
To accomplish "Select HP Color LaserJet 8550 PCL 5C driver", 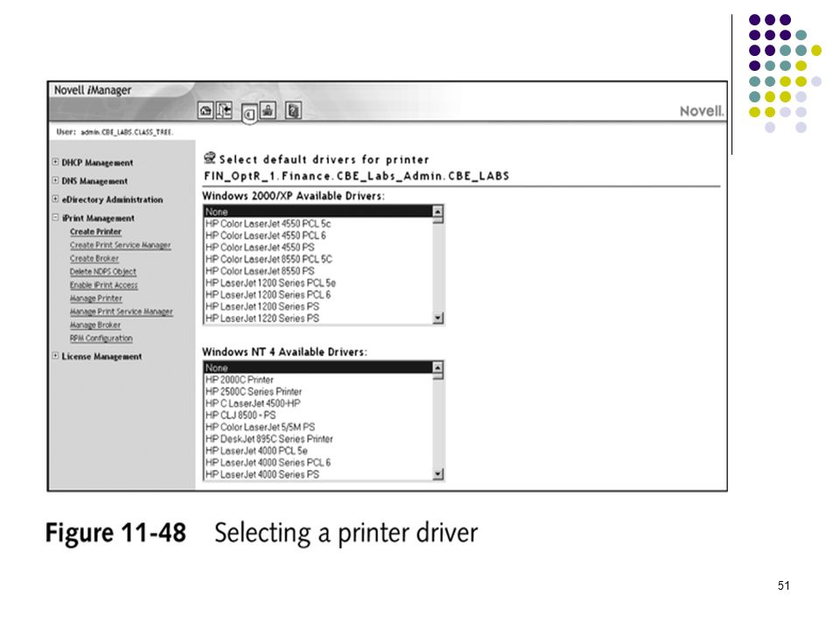I will click(318, 259).
